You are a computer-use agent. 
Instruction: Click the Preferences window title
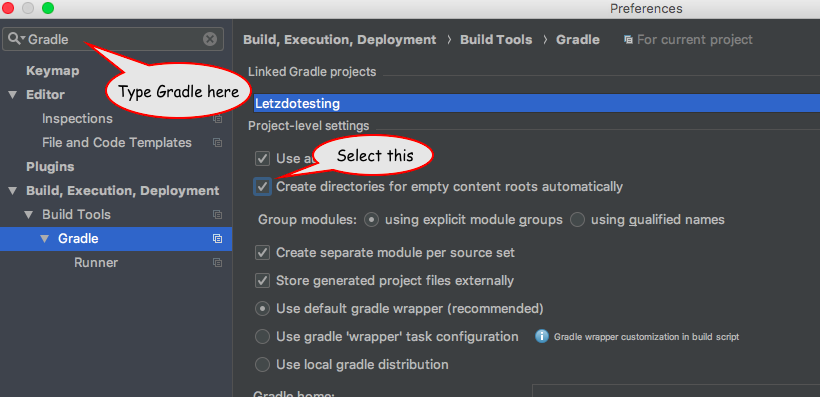point(646,8)
